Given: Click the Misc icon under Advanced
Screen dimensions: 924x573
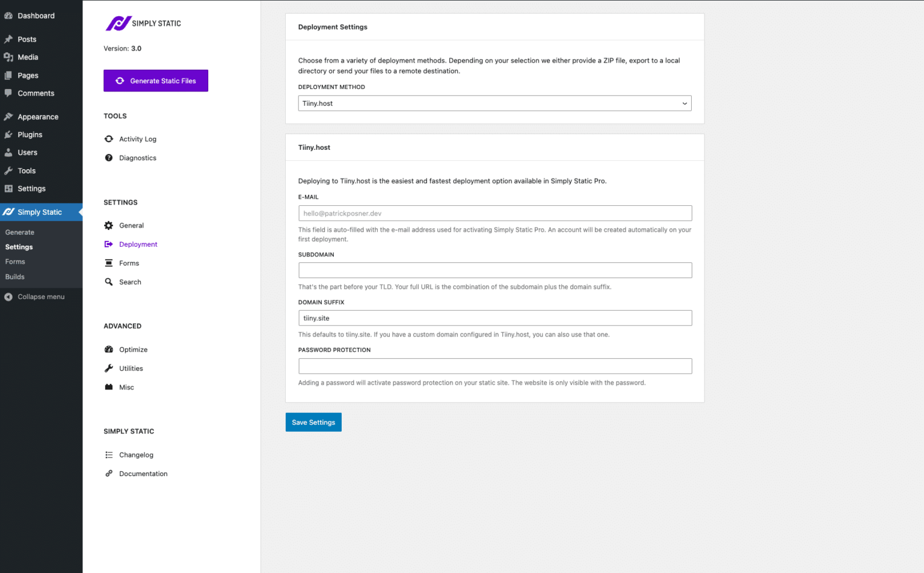Looking at the screenshot, I should pos(109,387).
